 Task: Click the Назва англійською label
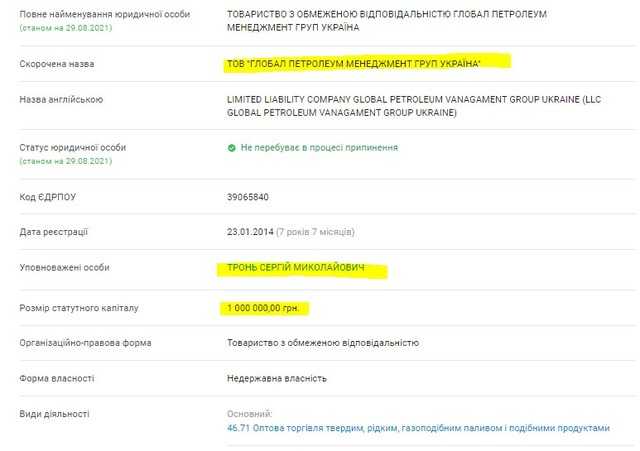[x=61, y=99]
